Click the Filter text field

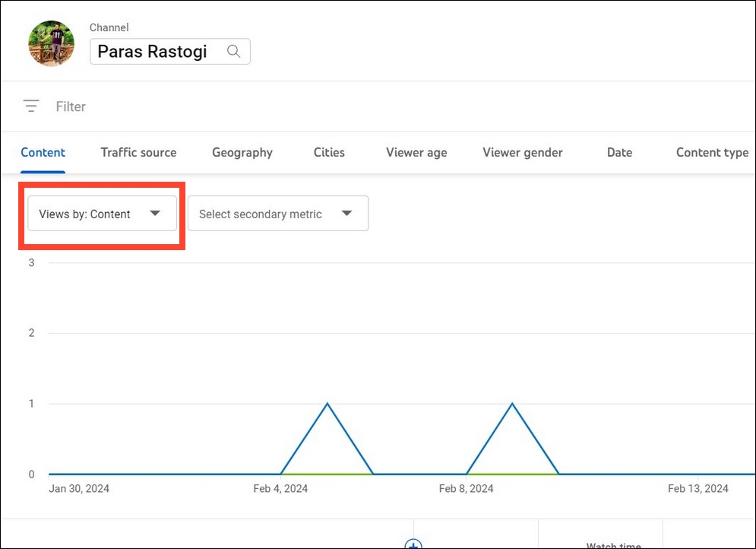click(71, 106)
